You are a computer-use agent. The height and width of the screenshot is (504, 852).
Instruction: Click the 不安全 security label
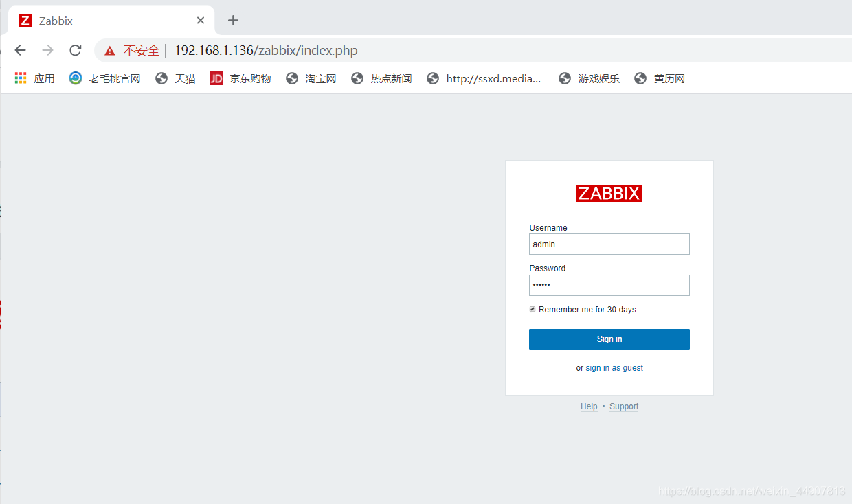point(142,50)
